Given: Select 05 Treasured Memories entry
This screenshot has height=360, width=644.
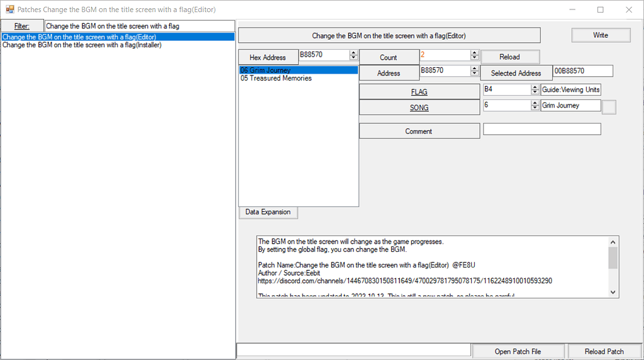Looking at the screenshot, I should (x=276, y=79).
